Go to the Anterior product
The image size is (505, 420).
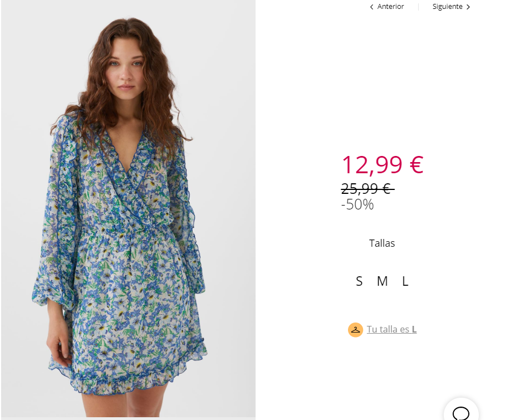(x=387, y=7)
